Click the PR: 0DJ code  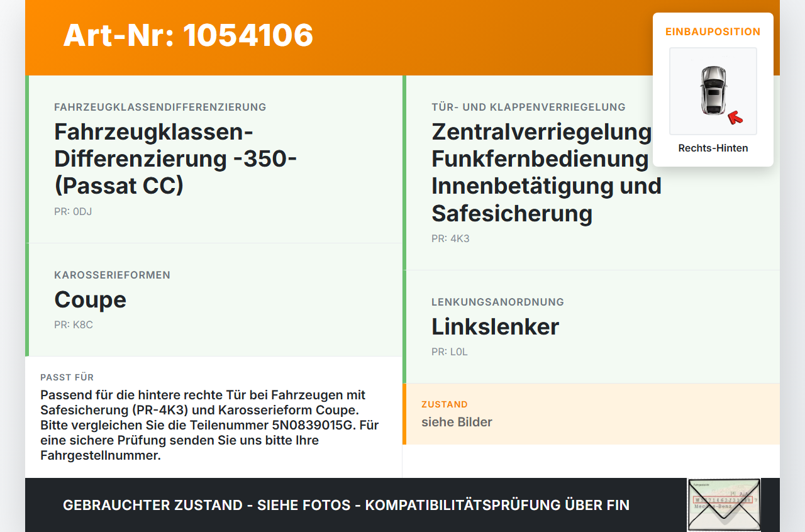[x=73, y=212]
